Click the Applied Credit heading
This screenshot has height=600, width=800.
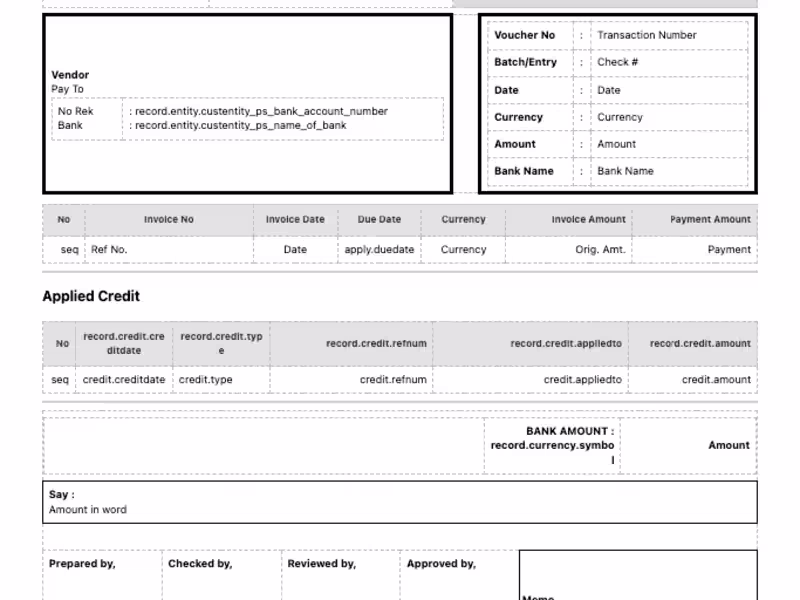pos(91,296)
